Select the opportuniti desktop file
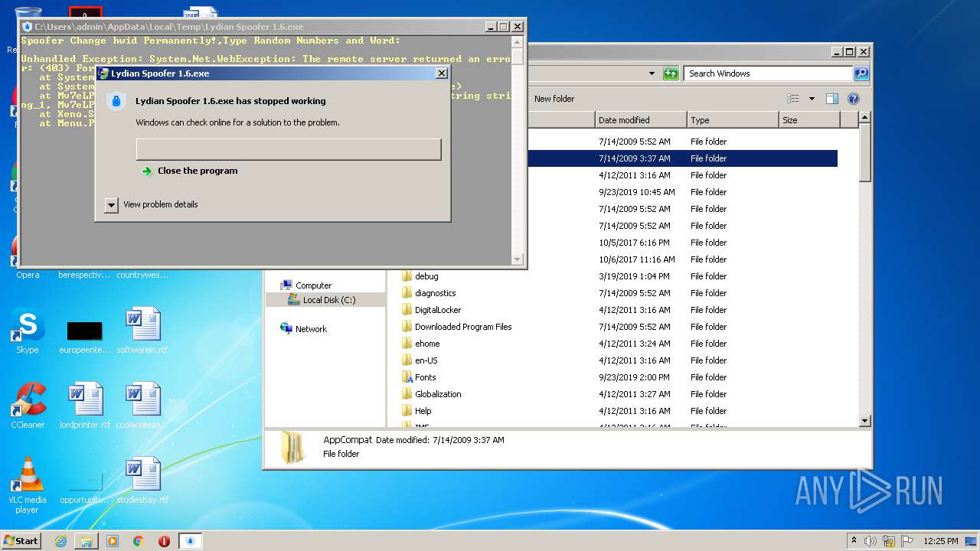 click(x=85, y=488)
